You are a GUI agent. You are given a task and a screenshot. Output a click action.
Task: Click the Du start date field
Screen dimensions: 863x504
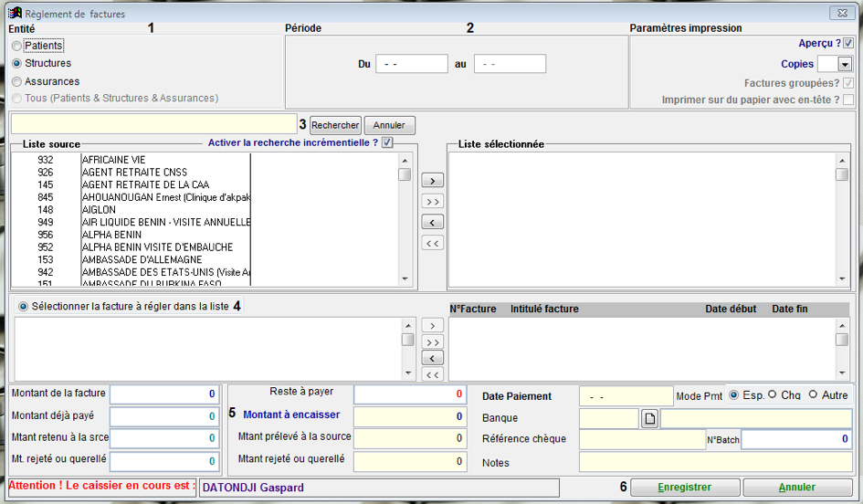(411, 64)
